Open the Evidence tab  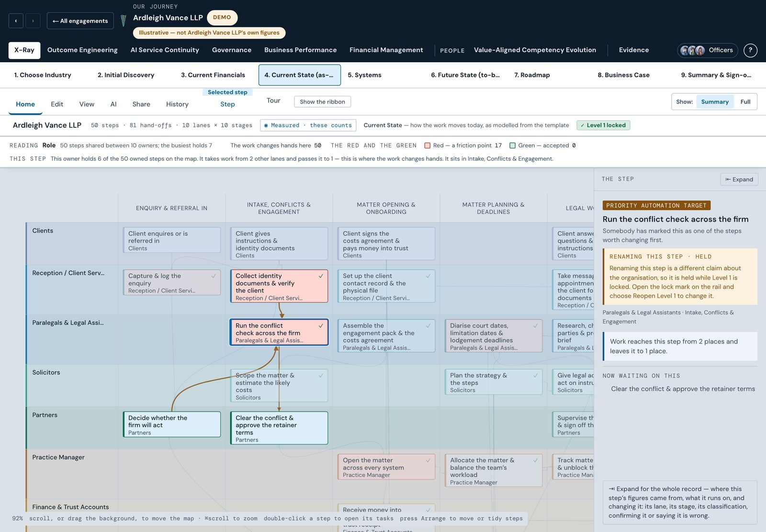tap(634, 50)
